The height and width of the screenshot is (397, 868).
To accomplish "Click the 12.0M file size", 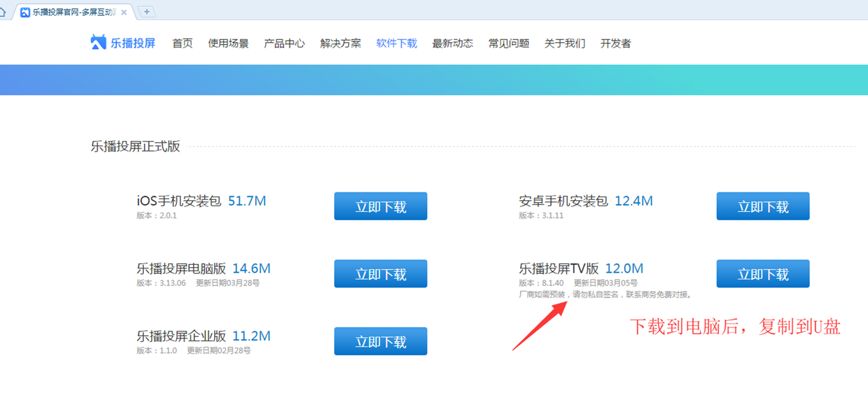I will (x=625, y=268).
